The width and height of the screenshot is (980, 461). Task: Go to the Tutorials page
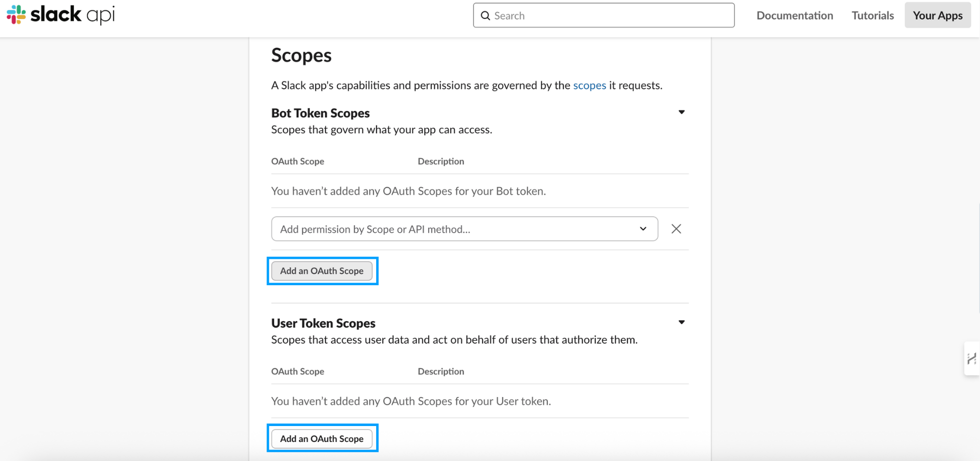872,15
